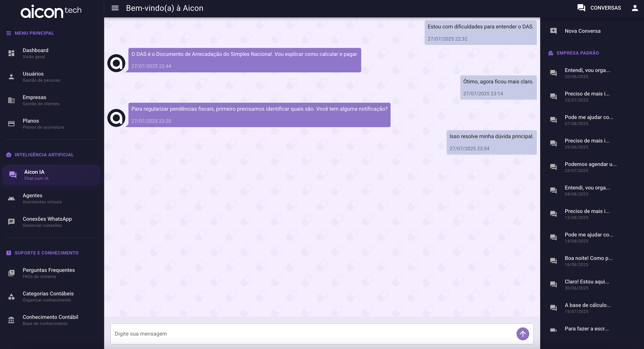This screenshot has height=349, width=644.
Task: Start a Nova Conversa
Action: [x=582, y=31]
